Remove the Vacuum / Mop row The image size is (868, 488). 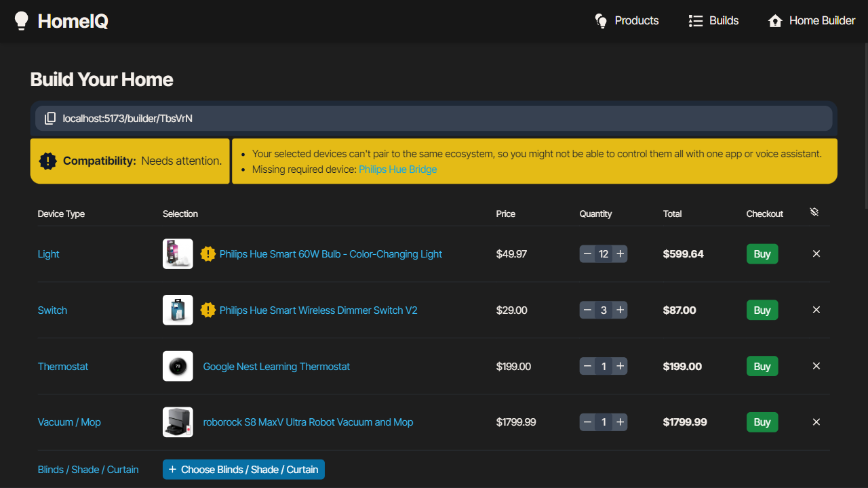816,422
